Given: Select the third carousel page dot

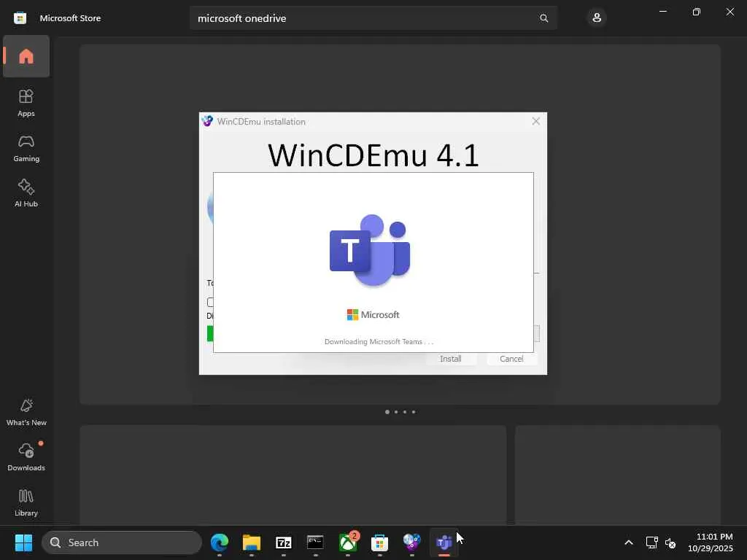Looking at the screenshot, I should click(x=405, y=412).
